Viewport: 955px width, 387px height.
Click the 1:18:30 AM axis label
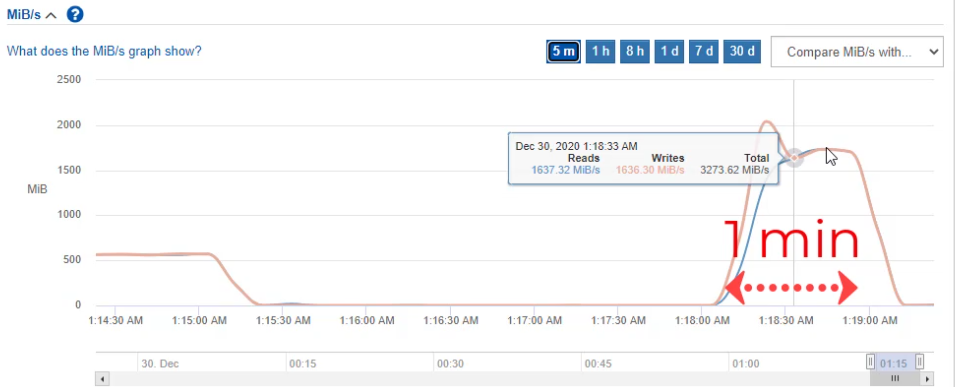tap(785, 320)
